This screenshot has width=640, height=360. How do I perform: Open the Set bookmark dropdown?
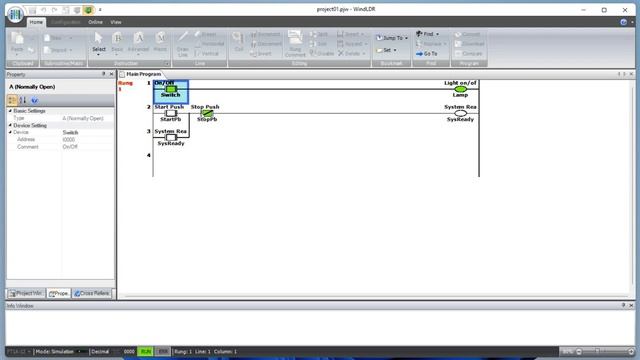pos(386,50)
